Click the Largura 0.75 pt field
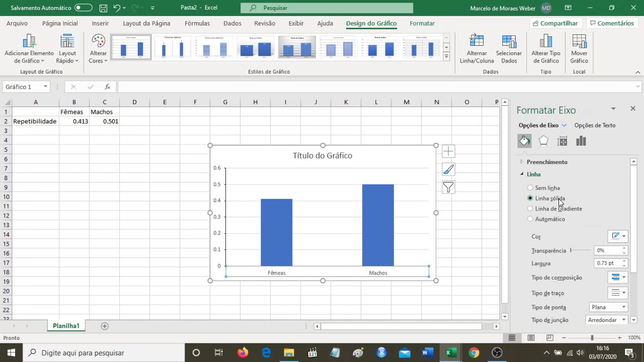The height and width of the screenshot is (362, 644). [607, 263]
